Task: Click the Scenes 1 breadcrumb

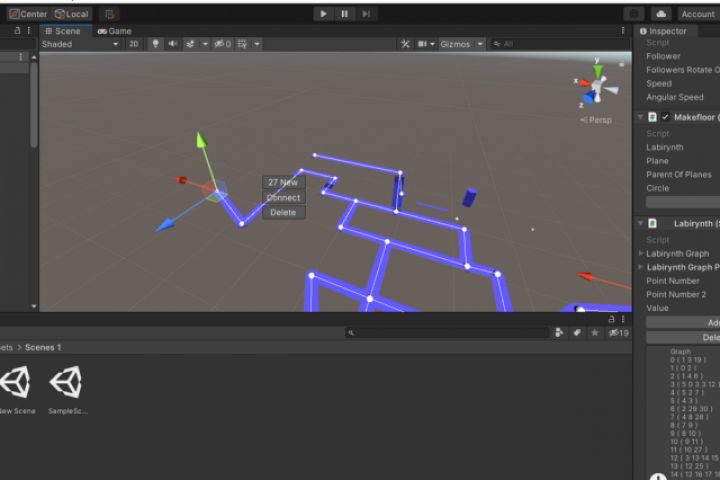Action: 43,347
